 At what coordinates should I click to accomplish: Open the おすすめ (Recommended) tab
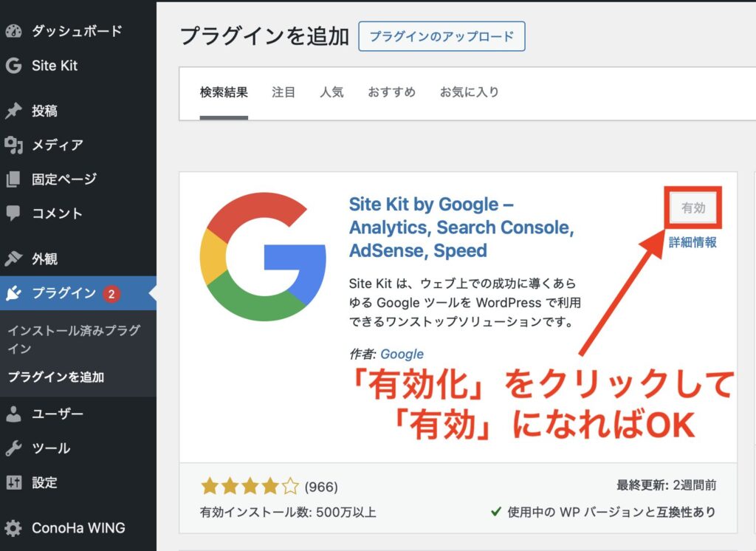click(391, 92)
